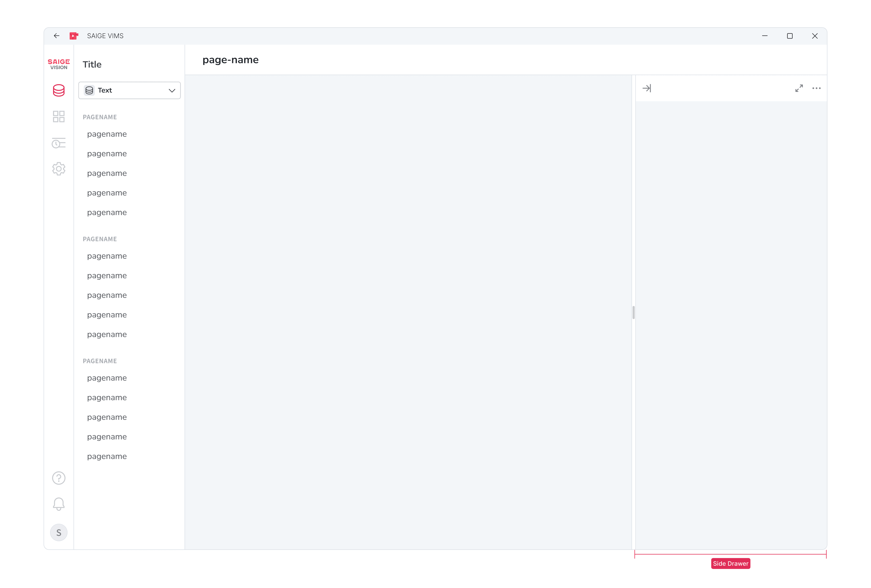Open notifications bell icon

59,505
